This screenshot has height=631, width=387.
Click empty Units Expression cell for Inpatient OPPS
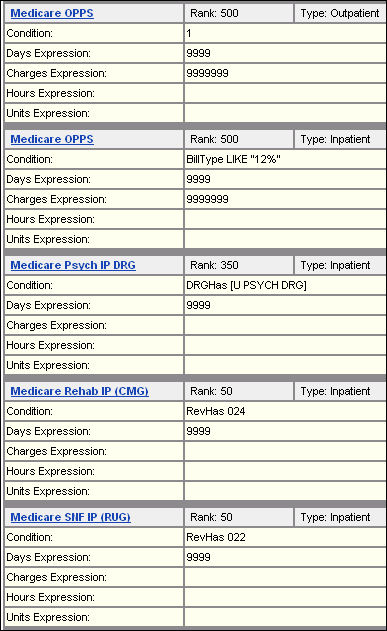tap(285, 239)
